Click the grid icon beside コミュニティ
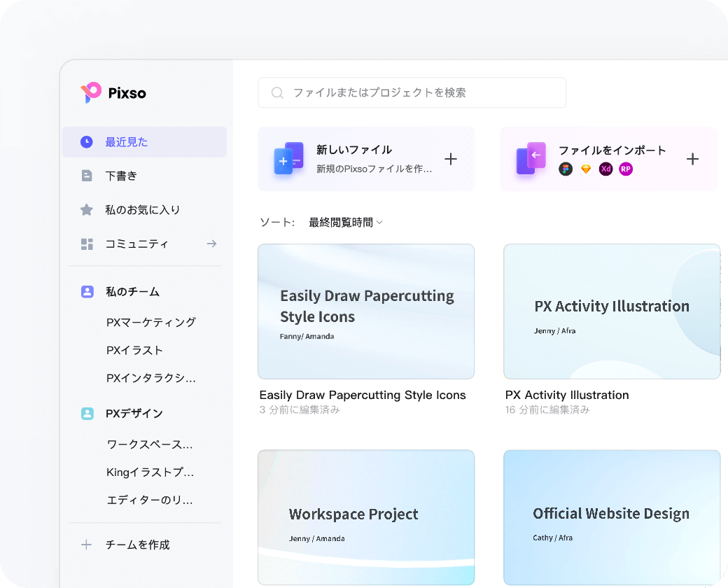The width and height of the screenshot is (728, 588). [x=87, y=244]
